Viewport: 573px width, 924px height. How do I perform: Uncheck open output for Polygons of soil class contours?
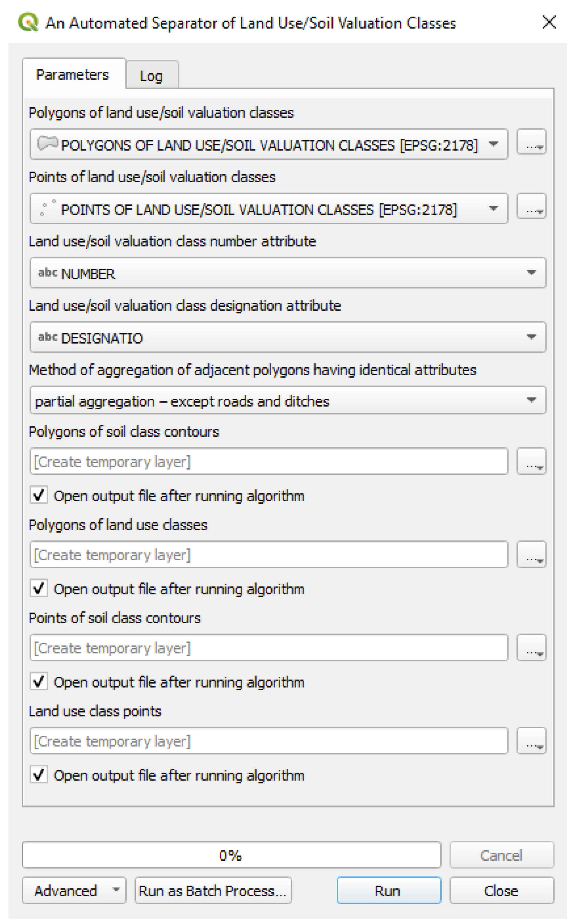point(39,495)
